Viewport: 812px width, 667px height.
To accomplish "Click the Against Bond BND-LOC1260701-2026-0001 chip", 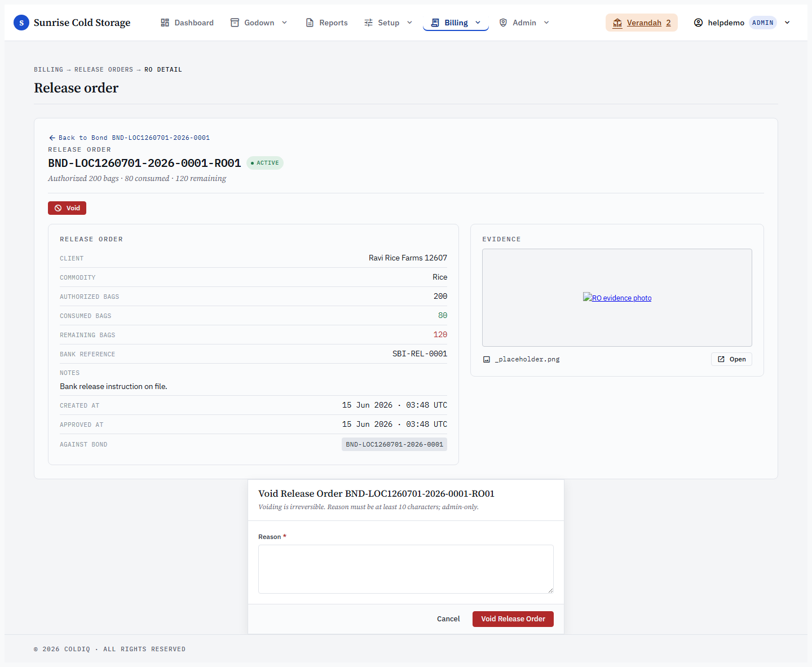I will (x=394, y=444).
